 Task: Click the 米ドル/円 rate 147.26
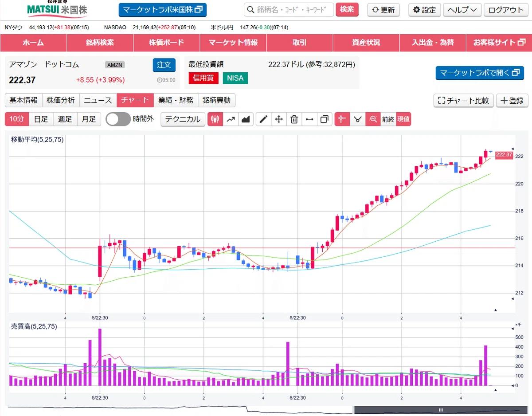tap(248, 27)
